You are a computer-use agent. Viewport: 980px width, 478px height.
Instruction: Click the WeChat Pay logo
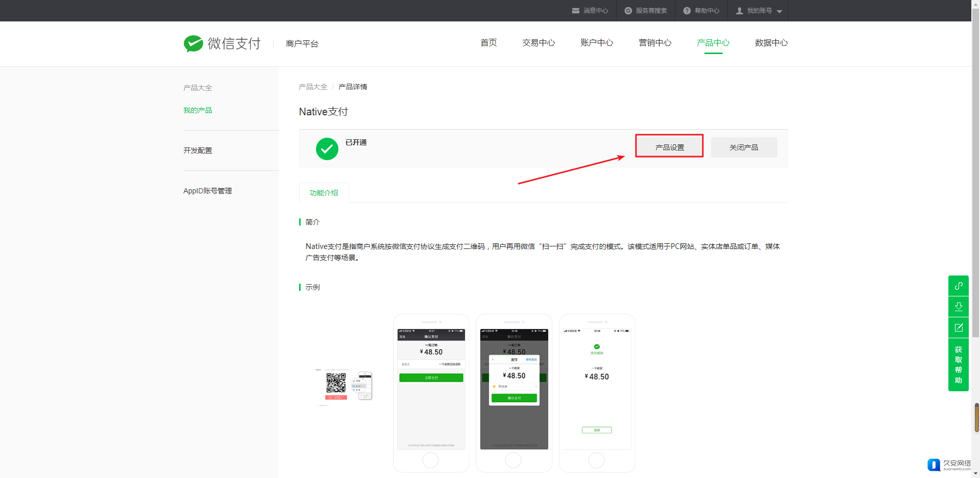coord(222,43)
